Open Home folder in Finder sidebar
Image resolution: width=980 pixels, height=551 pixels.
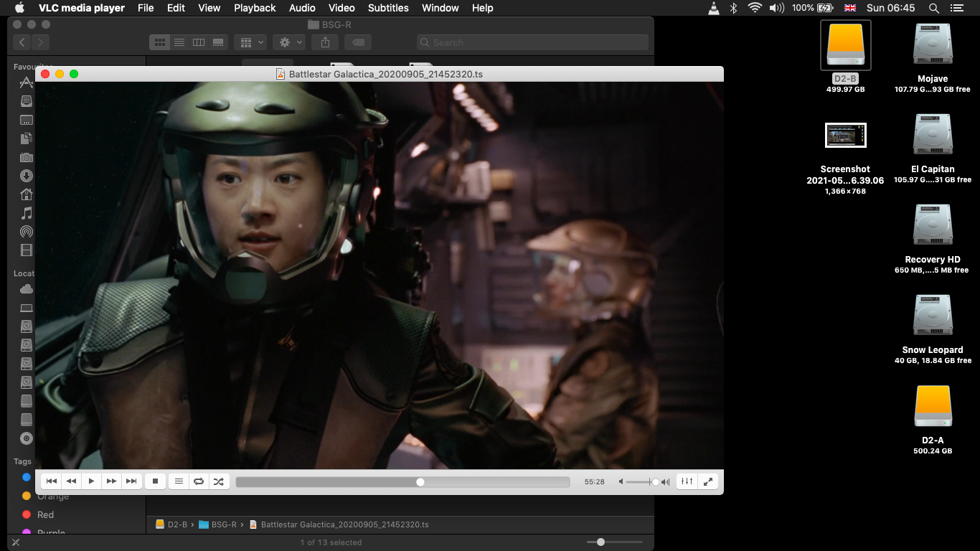tap(27, 194)
